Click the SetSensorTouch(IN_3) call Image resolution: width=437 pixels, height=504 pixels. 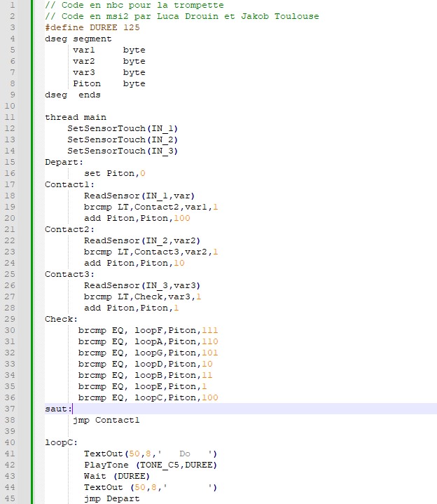(x=123, y=151)
